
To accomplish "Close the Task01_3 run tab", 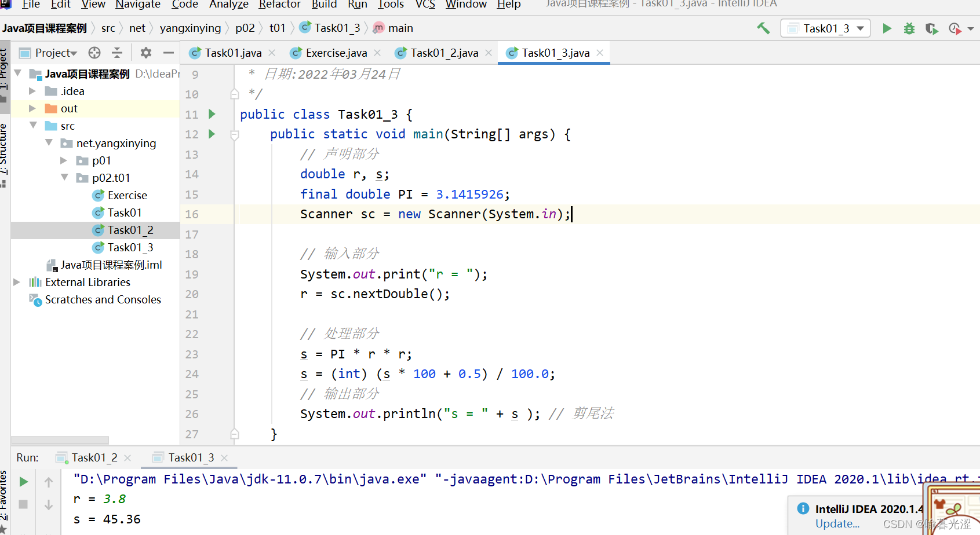I will pos(224,457).
